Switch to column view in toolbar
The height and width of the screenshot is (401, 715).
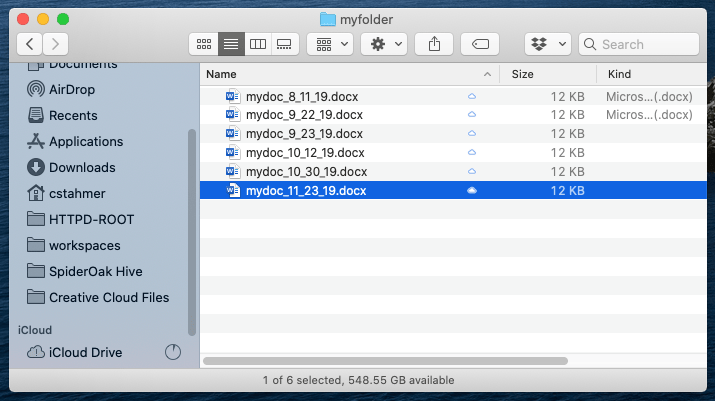pyautogui.click(x=258, y=44)
